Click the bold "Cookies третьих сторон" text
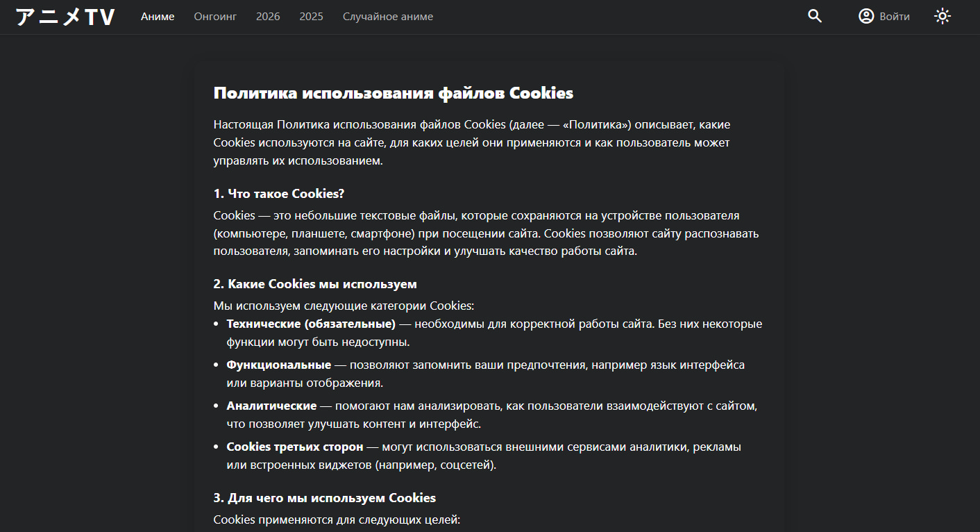Viewport: 980px width, 532px height. pyautogui.click(x=294, y=447)
